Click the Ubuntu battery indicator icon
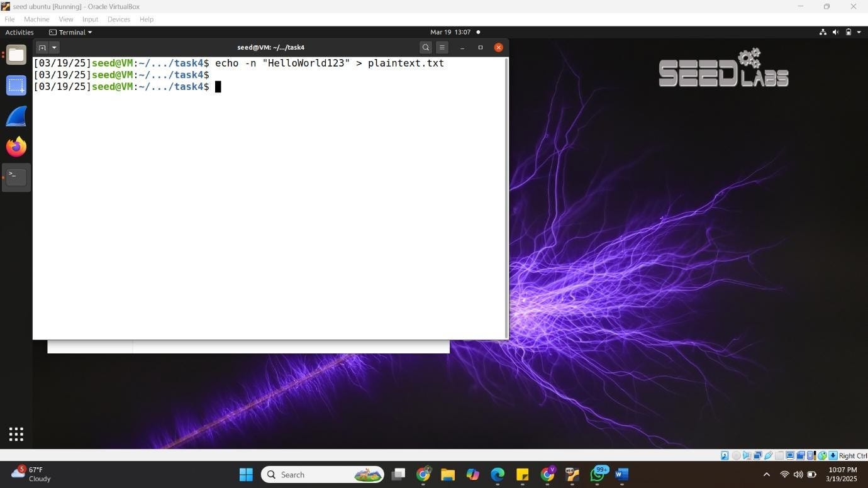 tap(849, 32)
